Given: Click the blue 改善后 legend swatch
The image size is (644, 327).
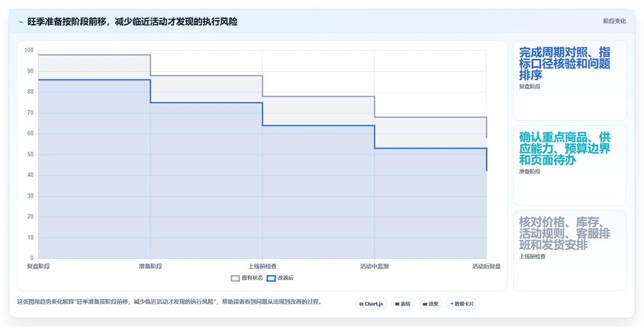Looking at the screenshot, I should pos(271,278).
